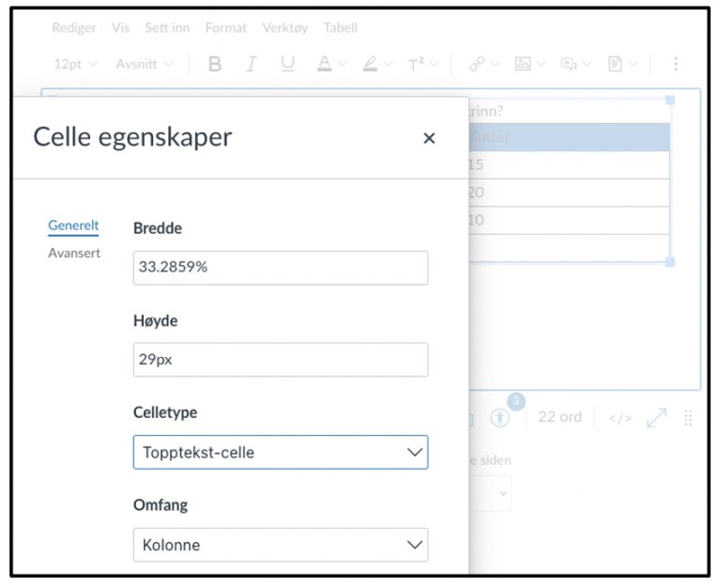Switch to the Avansert tab
721x588 pixels.
[x=74, y=253]
